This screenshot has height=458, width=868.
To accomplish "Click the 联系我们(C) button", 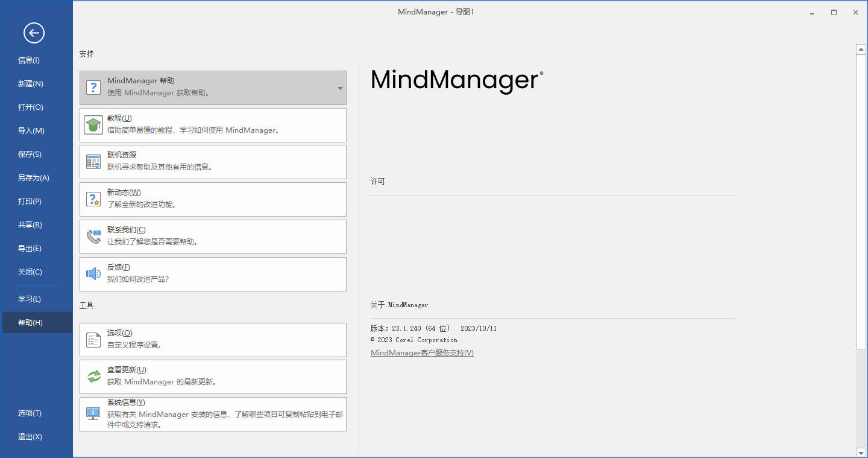I will (x=213, y=237).
